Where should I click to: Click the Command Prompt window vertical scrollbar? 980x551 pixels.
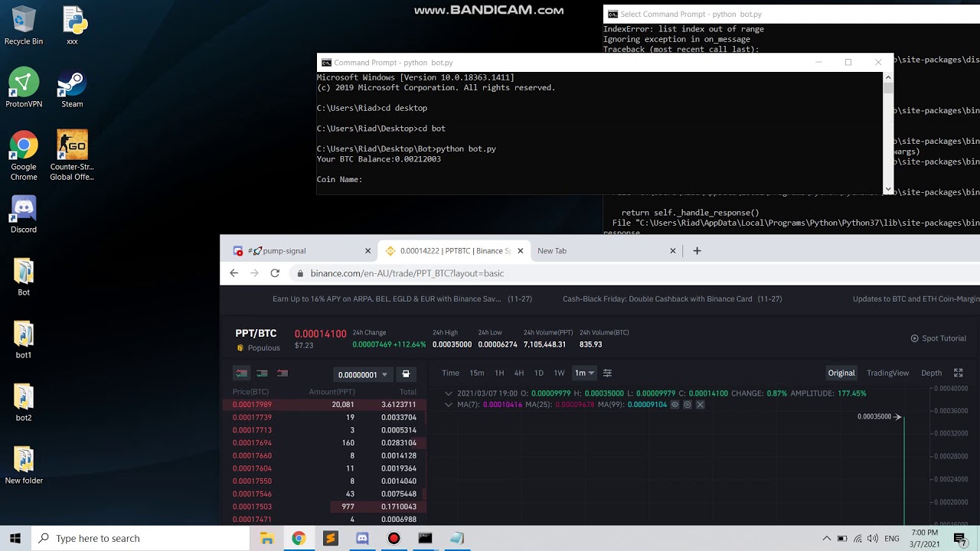888,133
